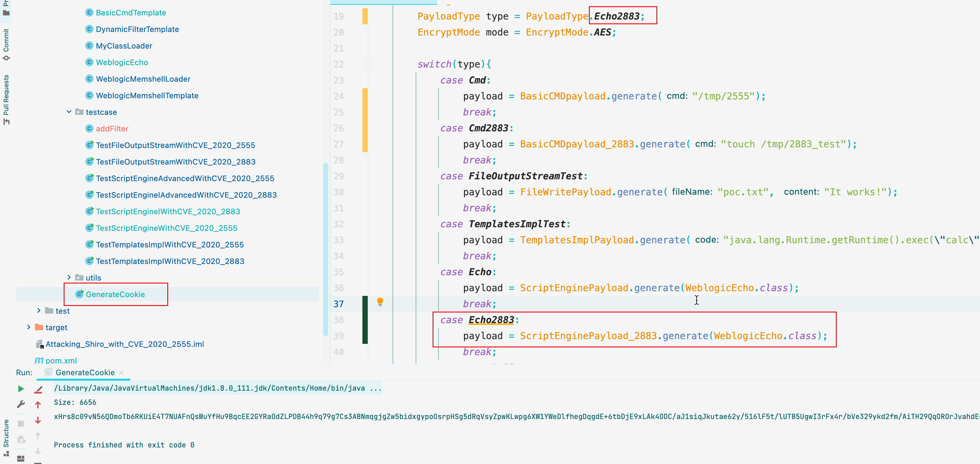Image resolution: width=980 pixels, height=464 pixels.
Task: Click the red down-arrow stack trace icon
Action: tap(38, 420)
